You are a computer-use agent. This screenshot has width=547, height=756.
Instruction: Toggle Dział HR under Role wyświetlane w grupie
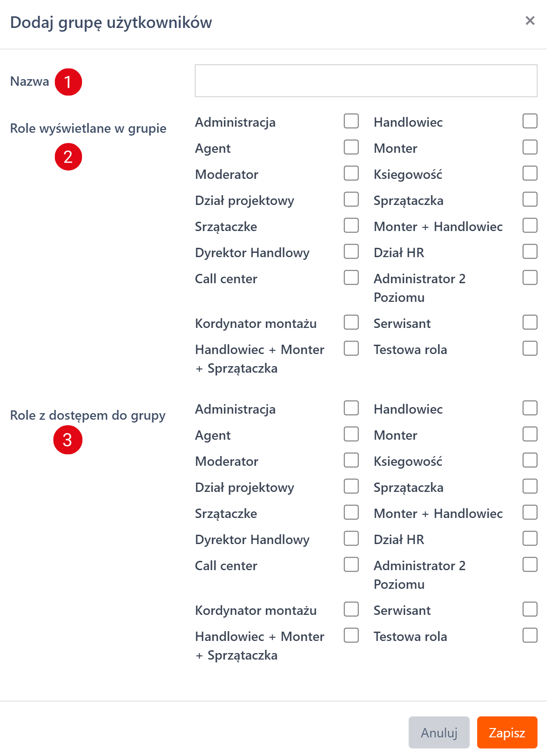pos(530,252)
